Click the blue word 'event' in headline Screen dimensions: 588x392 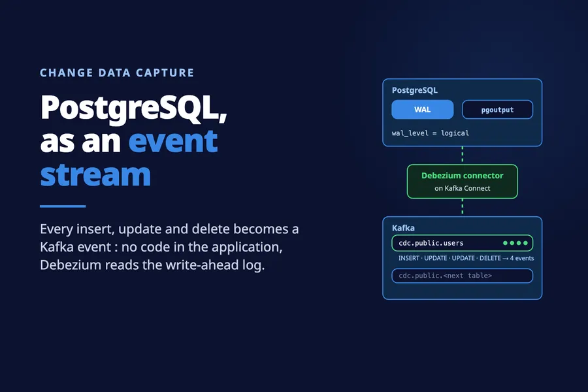(173, 141)
